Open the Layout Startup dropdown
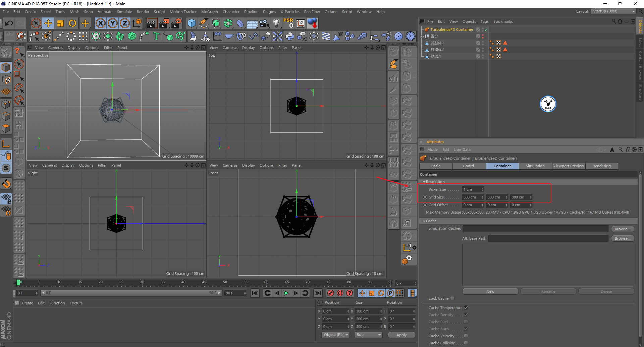Viewport: 644px width, 347px height. pyautogui.click(x=613, y=11)
